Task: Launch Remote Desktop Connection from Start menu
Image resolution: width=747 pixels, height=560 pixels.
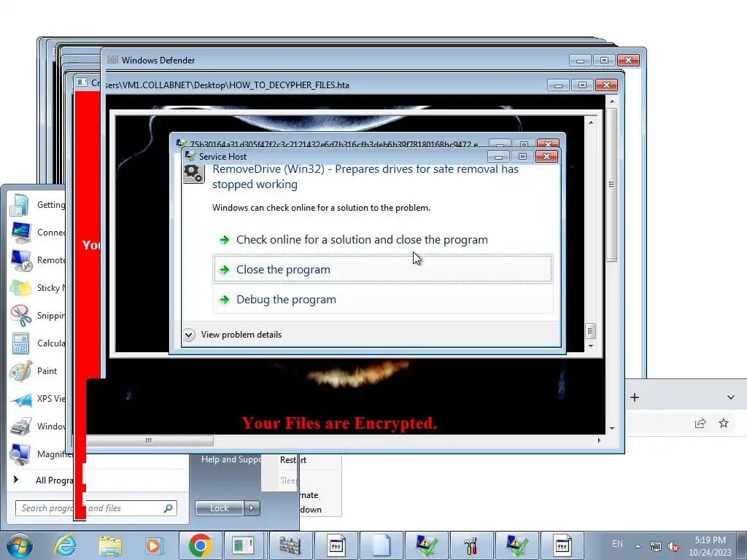Action: (x=37, y=260)
